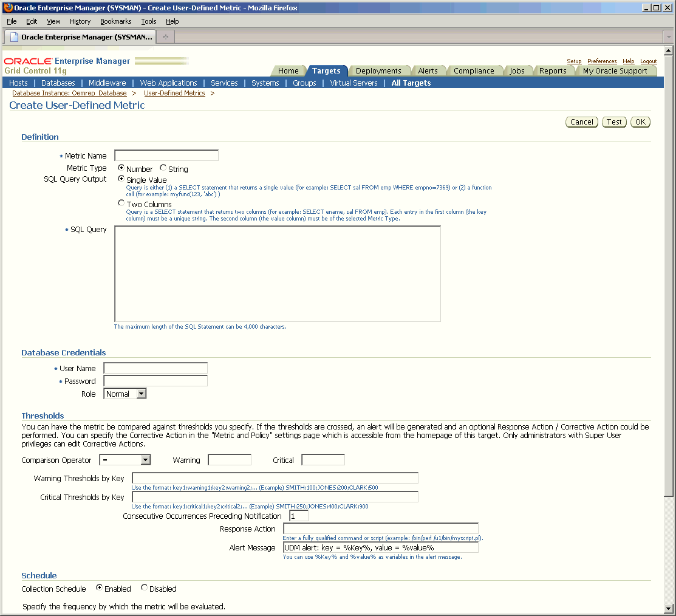Click the Firefox icon in the title bar
This screenshot has width=676, height=616.
point(8,7)
